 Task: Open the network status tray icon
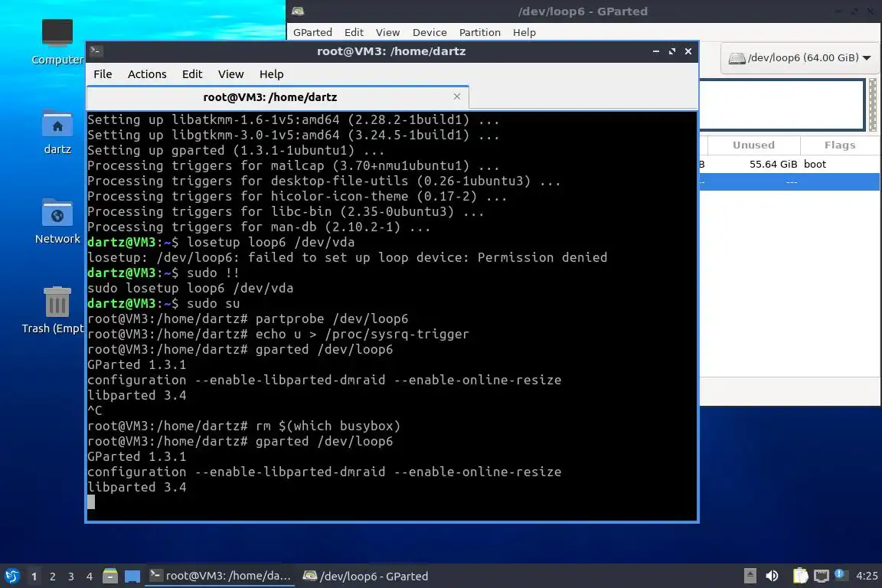[822, 576]
